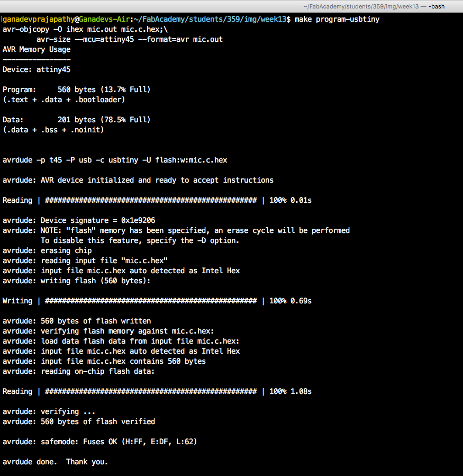Click the 'avr-size --mcu=attiny45 --format=avr mic.out' line

(x=130, y=39)
